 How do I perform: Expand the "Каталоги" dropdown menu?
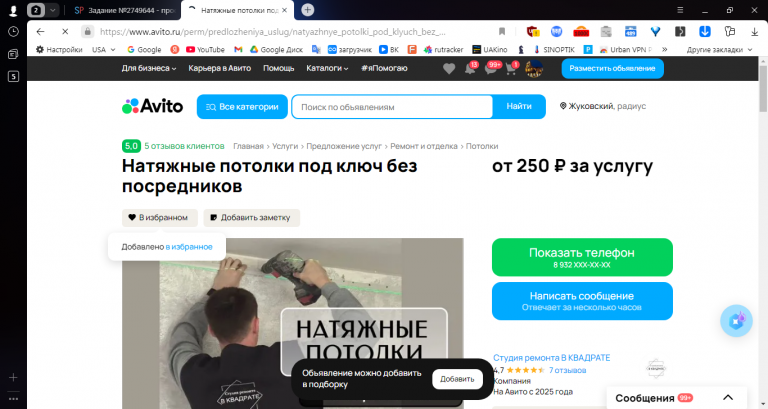pyautogui.click(x=327, y=69)
